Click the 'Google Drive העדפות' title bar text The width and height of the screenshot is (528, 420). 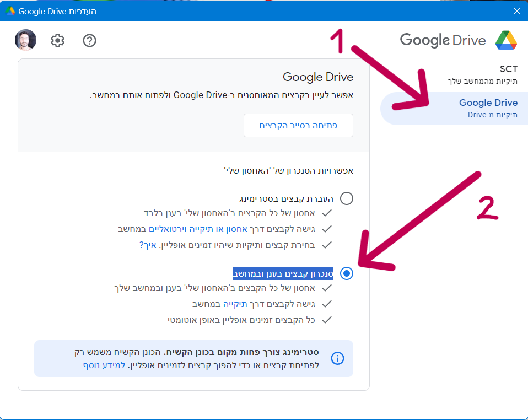pyautogui.click(x=57, y=12)
